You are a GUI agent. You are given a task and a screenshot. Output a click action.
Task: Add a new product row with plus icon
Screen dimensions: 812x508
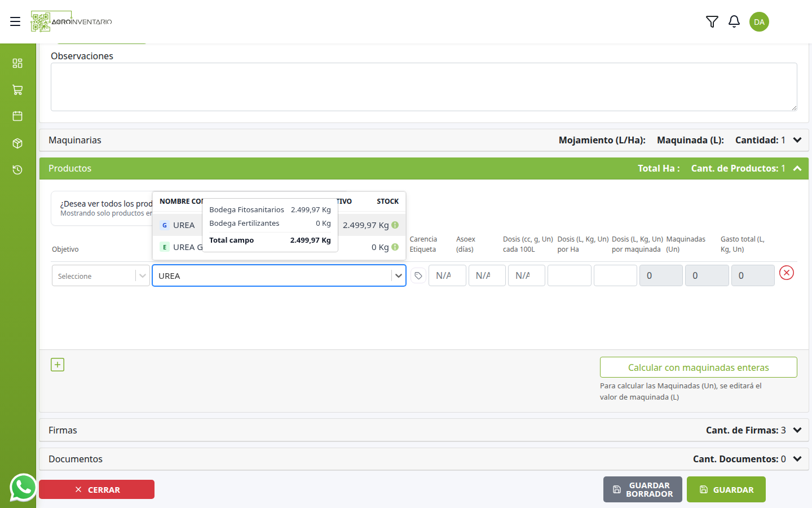point(58,365)
